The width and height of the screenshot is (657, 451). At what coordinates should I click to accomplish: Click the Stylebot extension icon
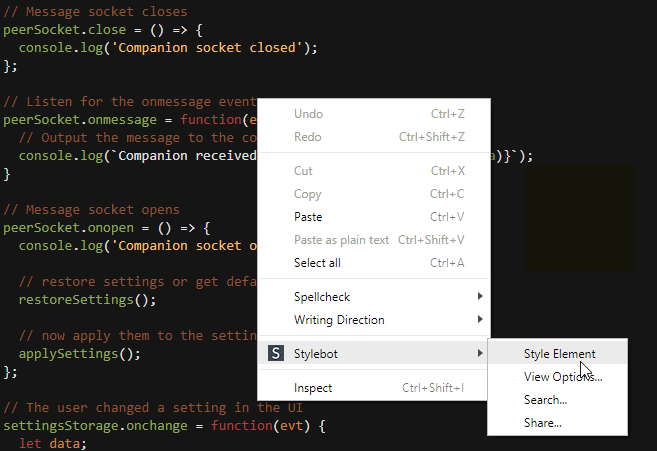pos(276,353)
